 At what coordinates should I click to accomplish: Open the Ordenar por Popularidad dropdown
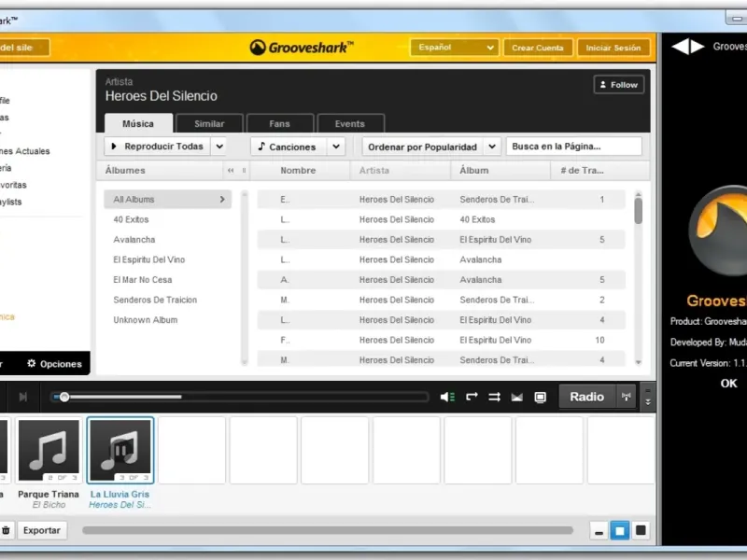431,147
